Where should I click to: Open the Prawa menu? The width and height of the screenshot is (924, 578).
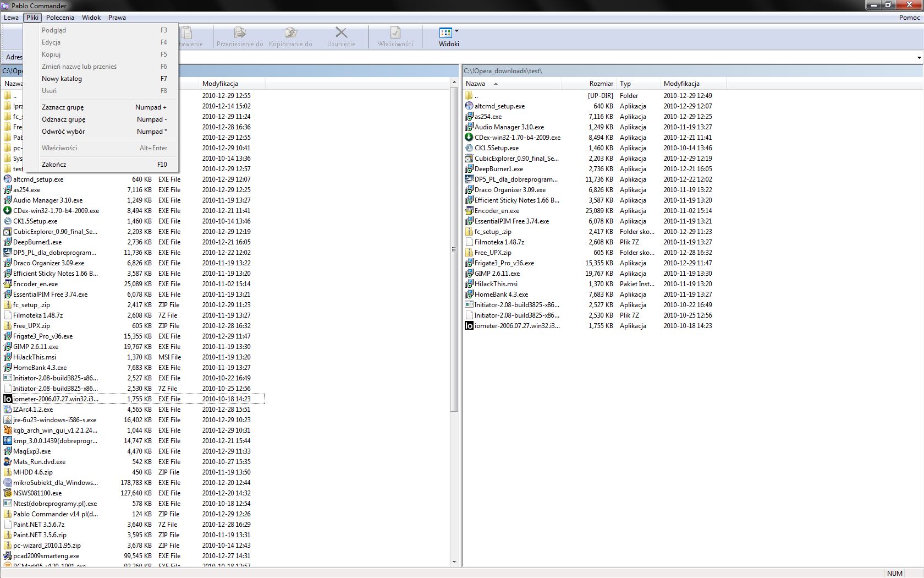(x=117, y=18)
